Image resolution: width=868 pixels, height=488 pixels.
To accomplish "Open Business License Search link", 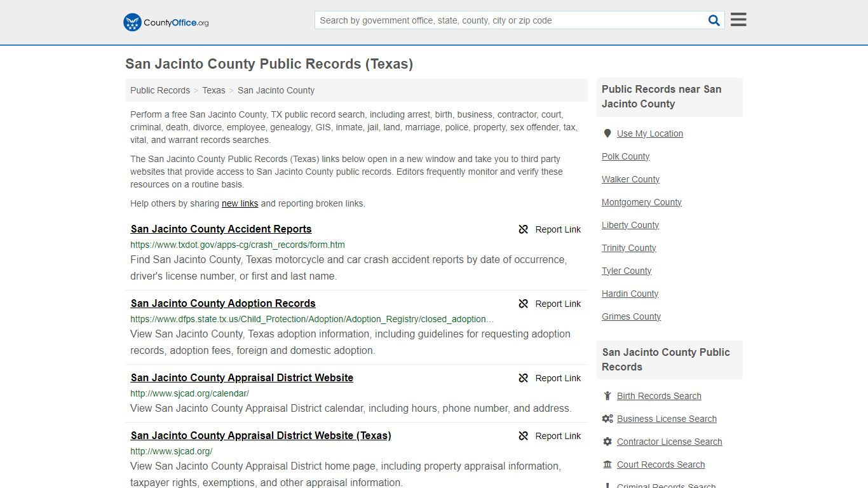I will [x=667, y=419].
